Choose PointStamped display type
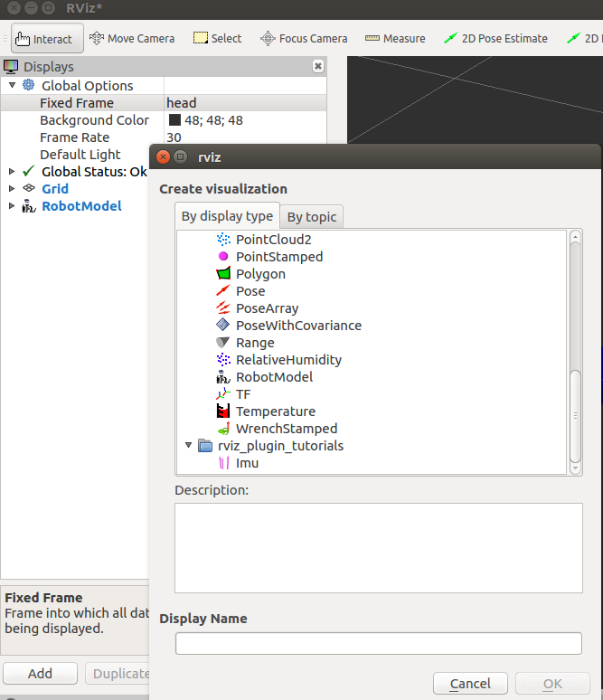Image resolution: width=603 pixels, height=700 pixels. tap(279, 257)
